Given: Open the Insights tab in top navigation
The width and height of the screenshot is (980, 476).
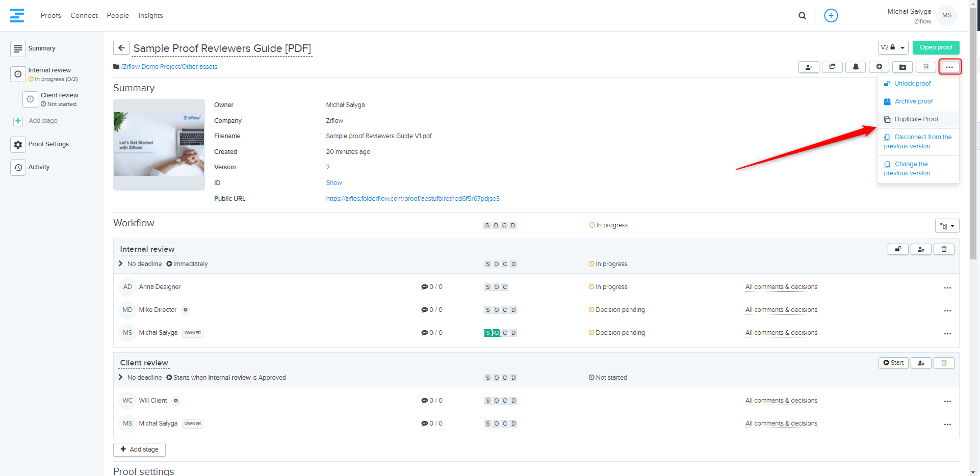Looking at the screenshot, I should click(x=150, y=16).
